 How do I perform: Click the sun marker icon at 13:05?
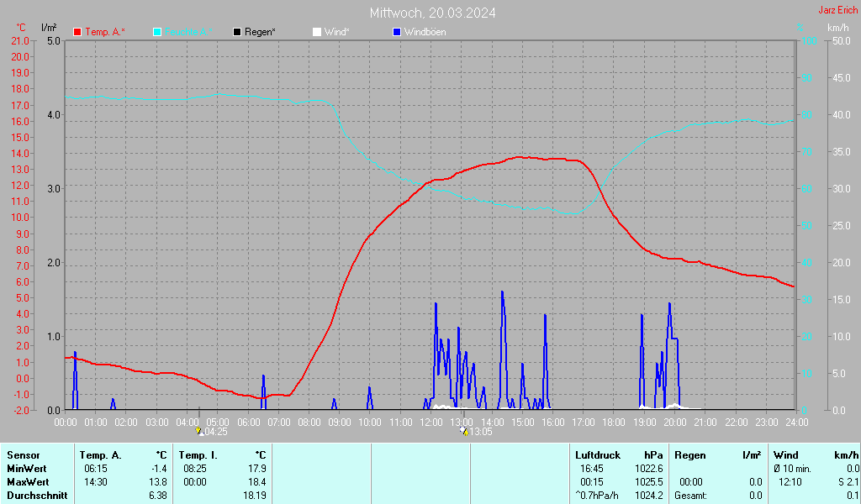[x=463, y=431]
